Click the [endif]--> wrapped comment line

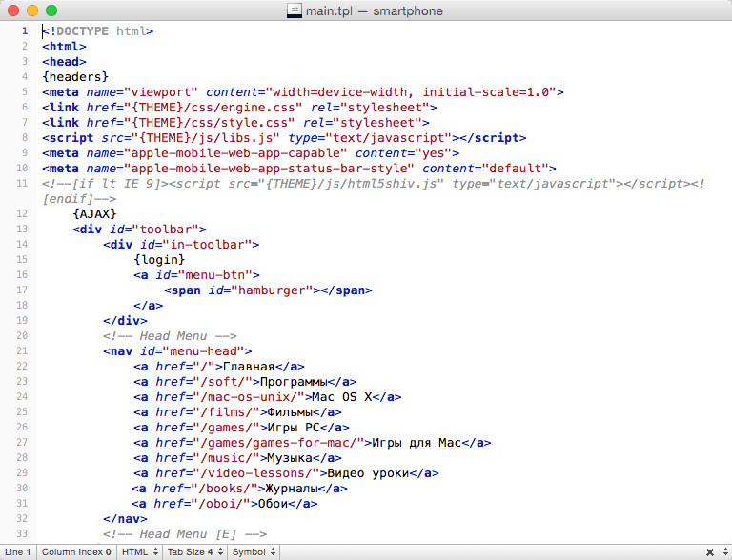[79, 199]
